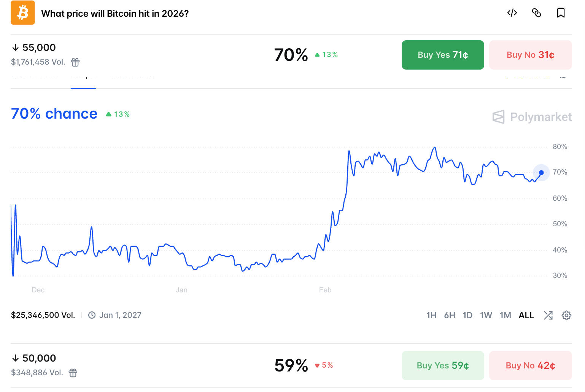Toggle chart range to 1D

[x=467, y=315]
